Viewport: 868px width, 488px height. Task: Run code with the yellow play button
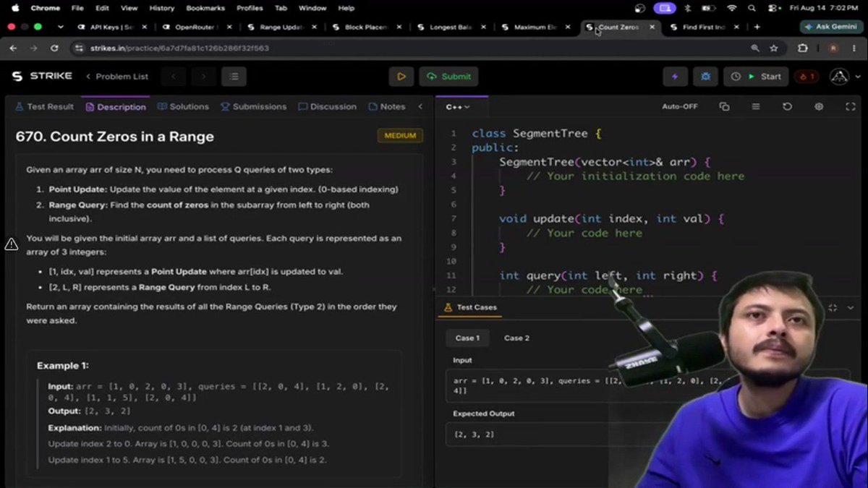(x=401, y=77)
